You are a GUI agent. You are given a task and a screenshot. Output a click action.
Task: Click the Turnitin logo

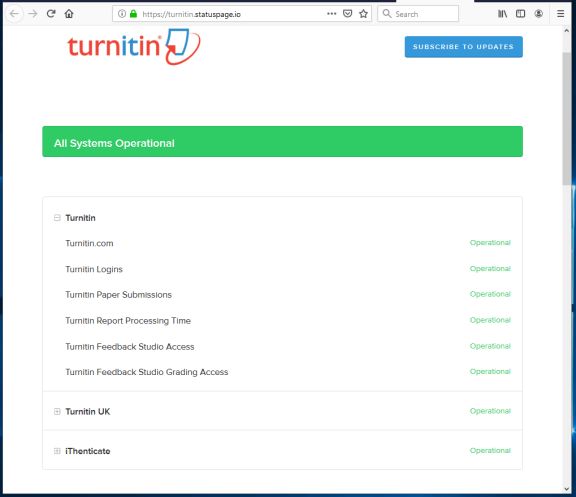(x=134, y=47)
